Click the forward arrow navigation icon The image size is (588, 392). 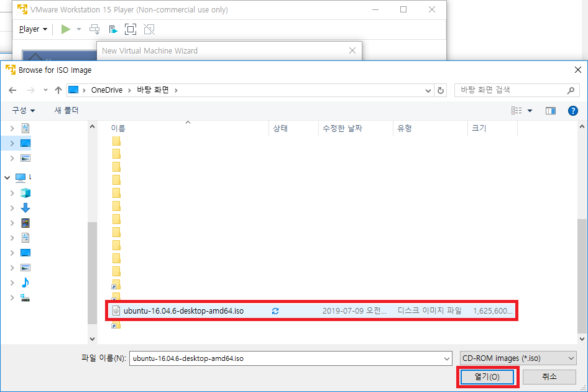coord(31,90)
